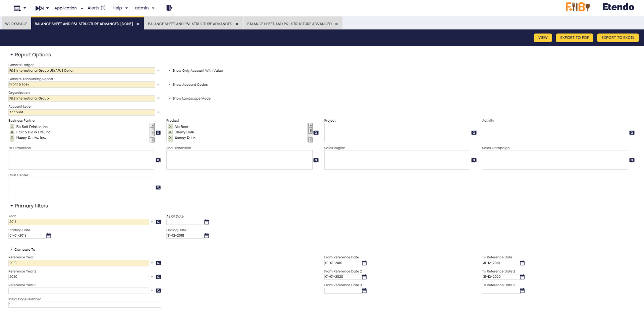Open calendar for Starting Date
The height and width of the screenshot is (315, 644).
pos(49,236)
